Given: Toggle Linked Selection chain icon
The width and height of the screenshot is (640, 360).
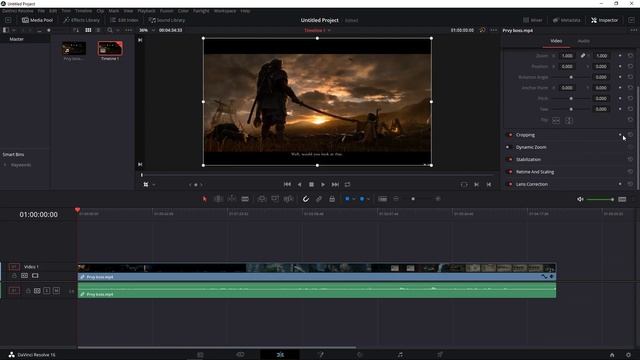Looking at the screenshot, I should click(x=319, y=199).
